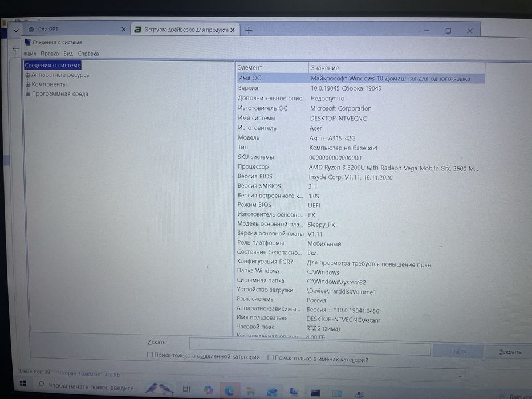Select the Дополнительное описание Недоступно row

point(360,99)
